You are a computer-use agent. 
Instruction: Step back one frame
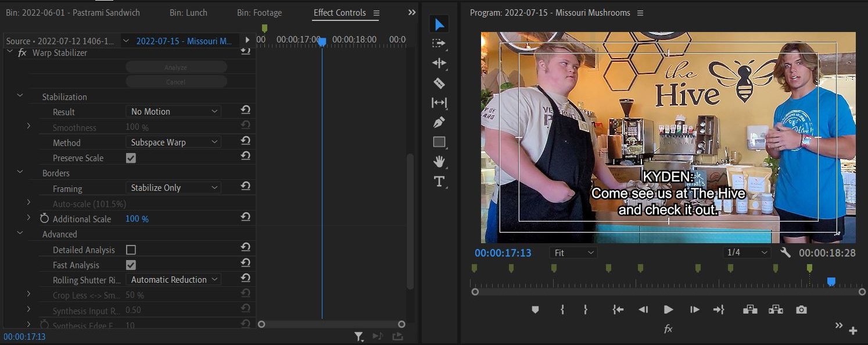643,310
